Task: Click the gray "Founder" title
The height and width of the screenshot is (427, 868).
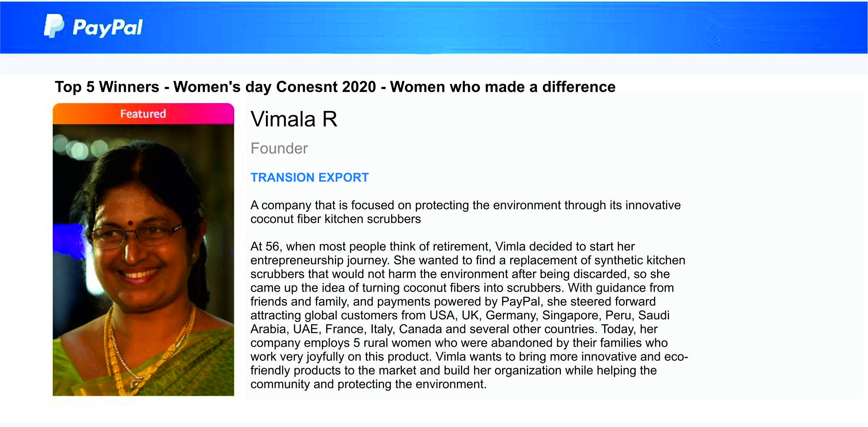Action: (279, 148)
